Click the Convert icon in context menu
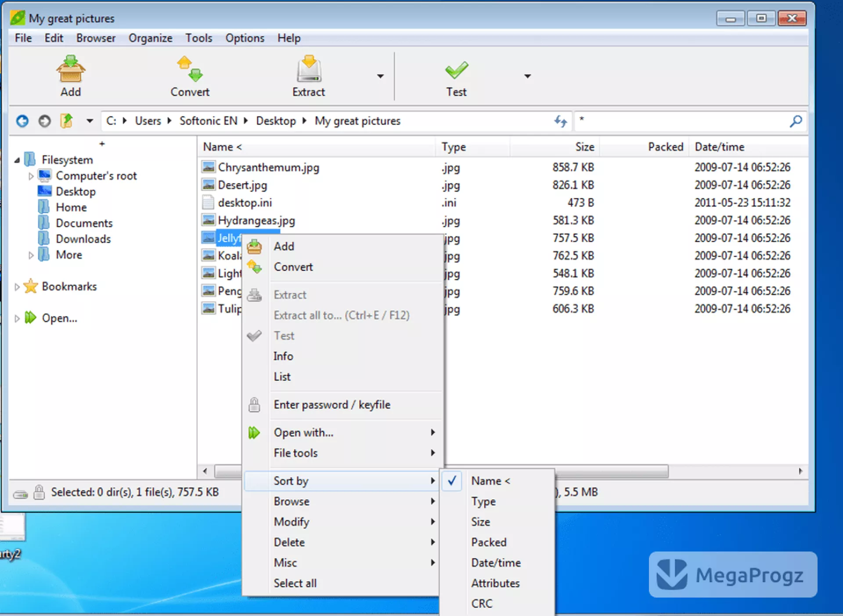 coord(254,267)
